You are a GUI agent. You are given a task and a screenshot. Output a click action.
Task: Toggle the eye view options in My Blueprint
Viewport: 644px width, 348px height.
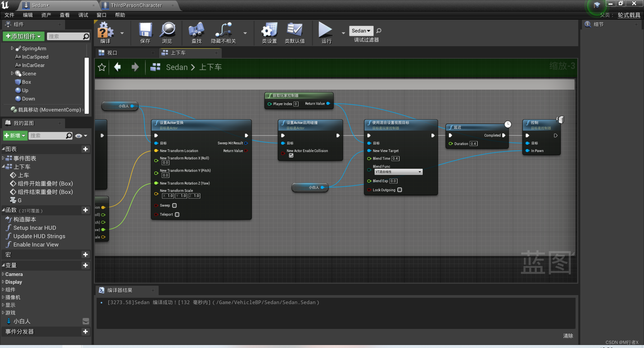click(x=81, y=136)
